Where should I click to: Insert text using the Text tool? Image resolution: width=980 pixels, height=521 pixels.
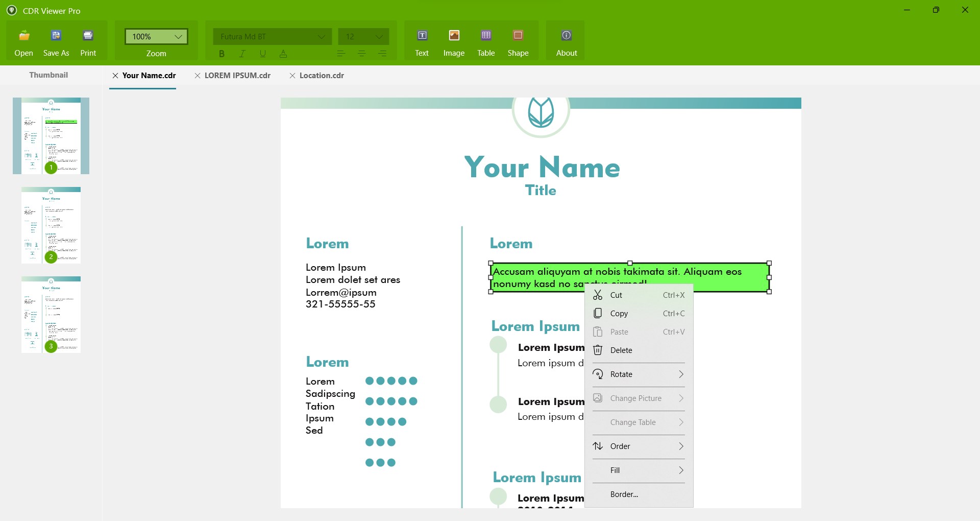pyautogui.click(x=422, y=42)
